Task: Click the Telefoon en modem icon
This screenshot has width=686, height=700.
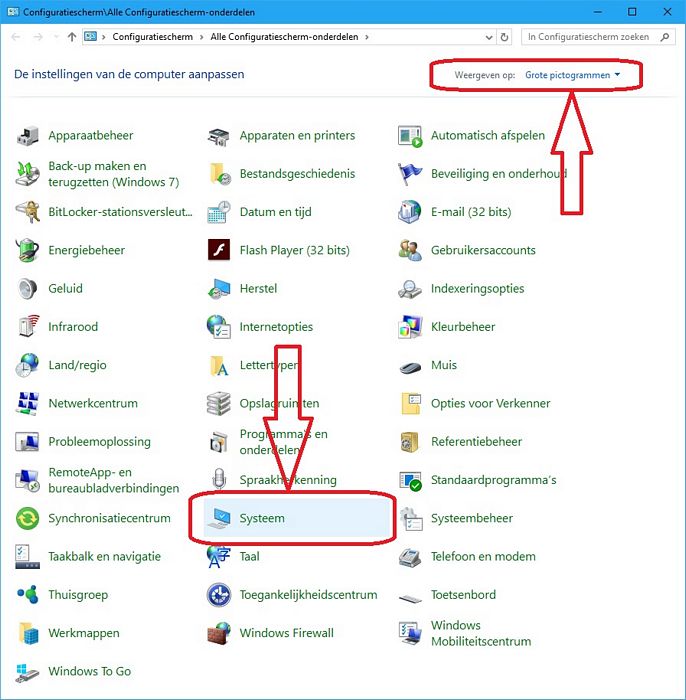Action: 410,557
